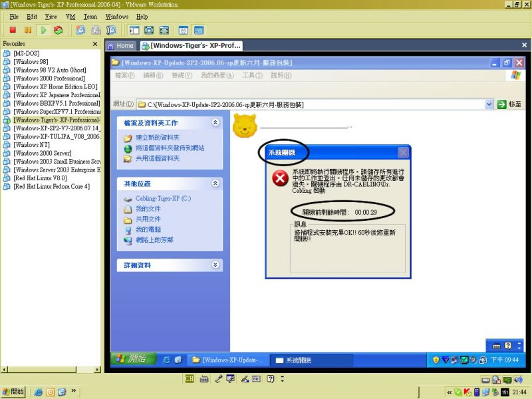Select [Windows 2000 Server] favorite

[x=42, y=153]
